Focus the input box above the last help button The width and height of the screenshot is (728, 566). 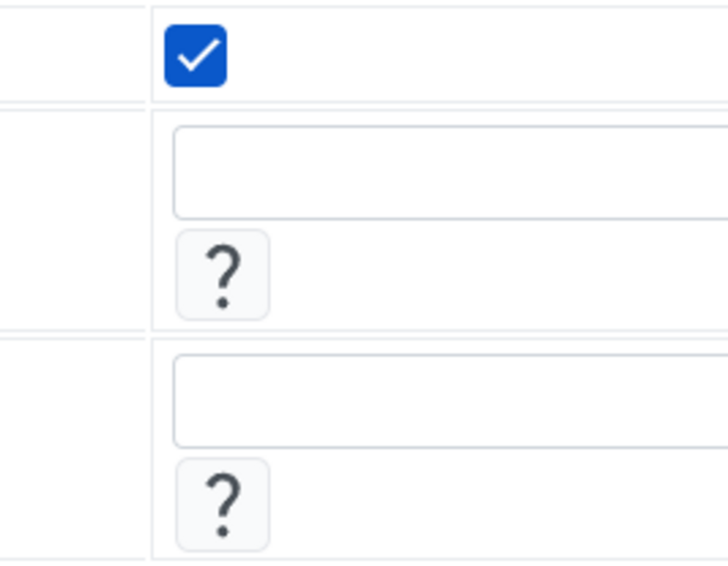451,401
